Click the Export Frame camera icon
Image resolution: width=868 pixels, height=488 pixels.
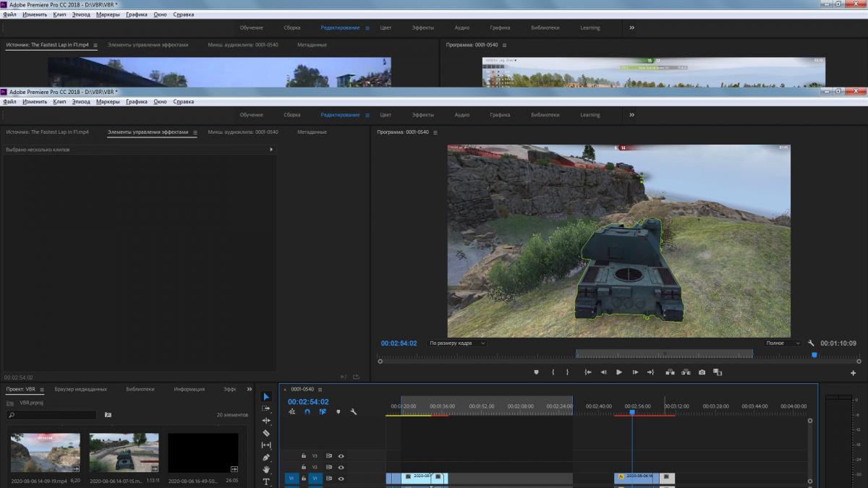tap(702, 372)
